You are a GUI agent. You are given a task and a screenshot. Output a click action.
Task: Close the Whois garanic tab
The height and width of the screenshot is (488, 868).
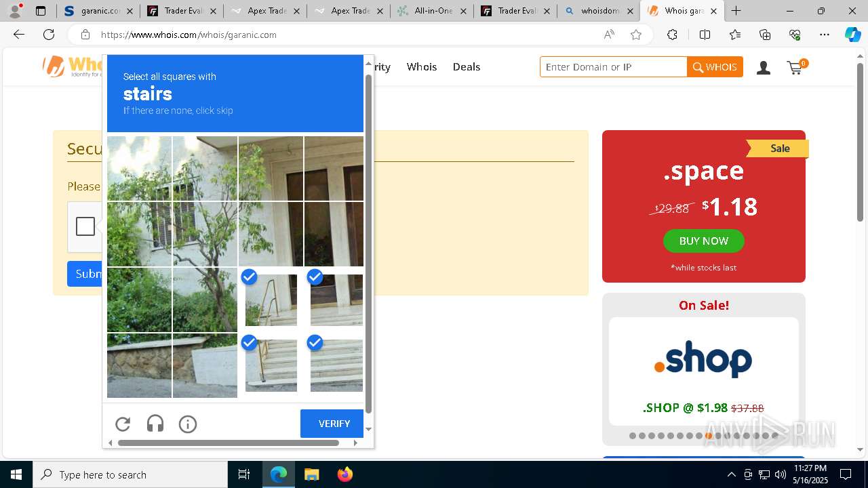click(713, 11)
